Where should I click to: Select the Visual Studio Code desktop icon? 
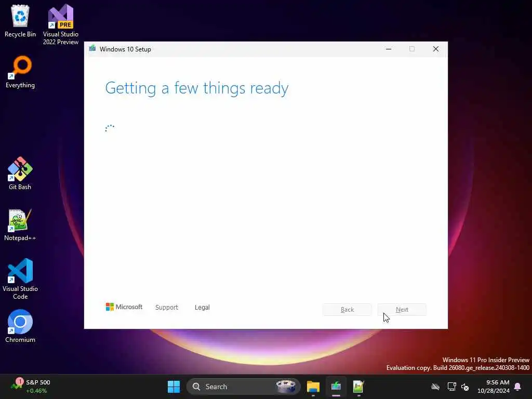click(x=20, y=279)
